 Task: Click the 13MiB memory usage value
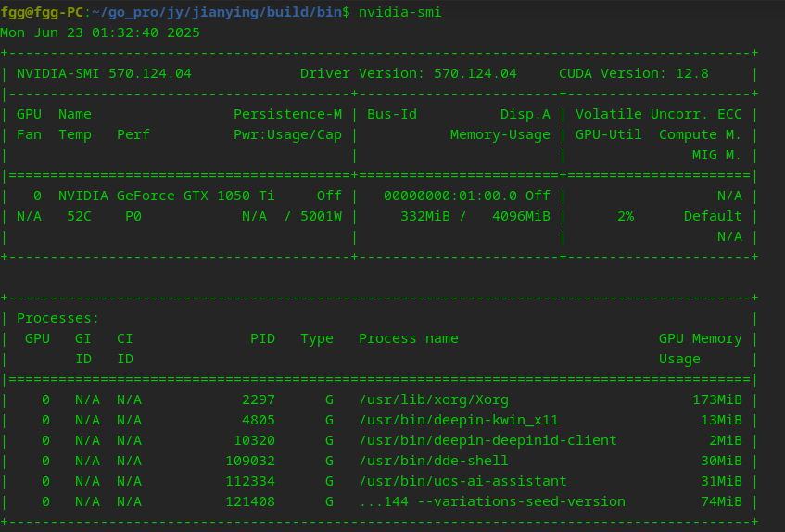[721, 421]
